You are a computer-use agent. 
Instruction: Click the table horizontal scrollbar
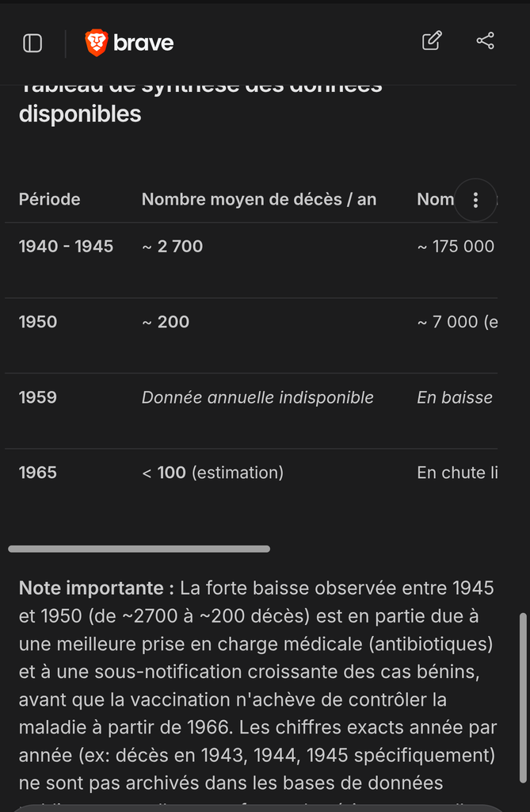click(x=139, y=549)
